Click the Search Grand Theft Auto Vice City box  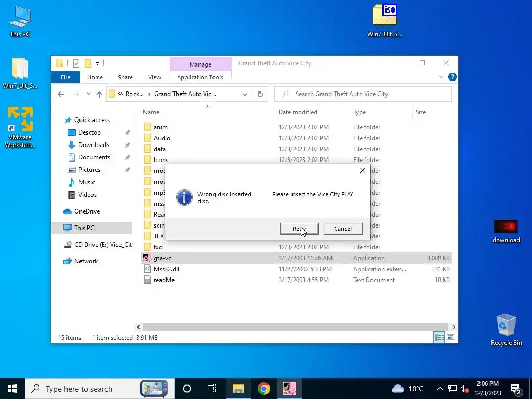tap(363, 94)
